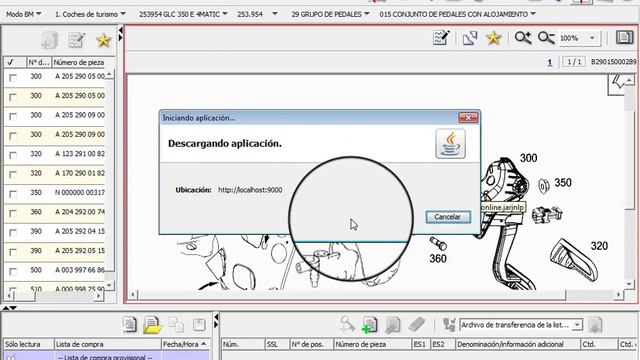Click parts list vertical scrollbar down arrow
The image size is (640, 360).
point(109,285)
